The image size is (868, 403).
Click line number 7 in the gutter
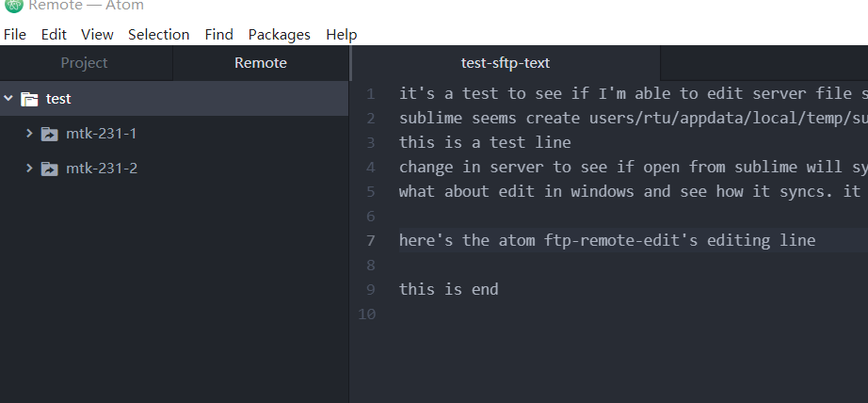click(370, 241)
